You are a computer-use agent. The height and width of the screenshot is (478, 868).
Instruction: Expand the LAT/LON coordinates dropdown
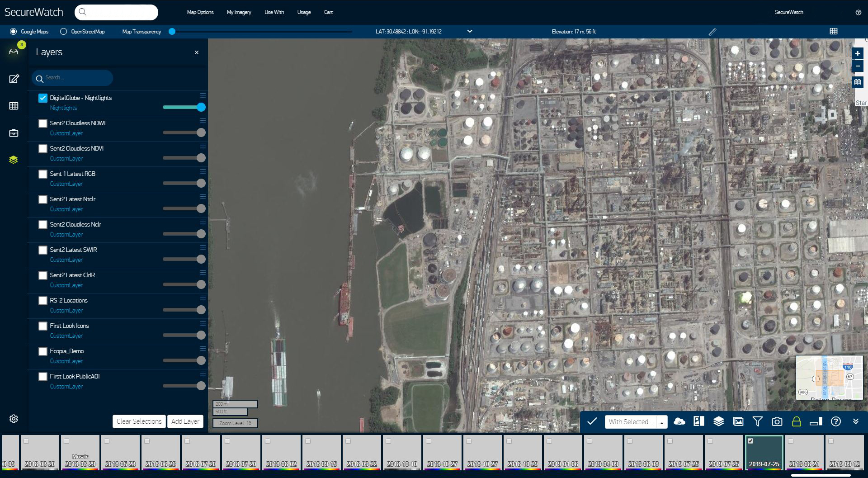pos(469,31)
